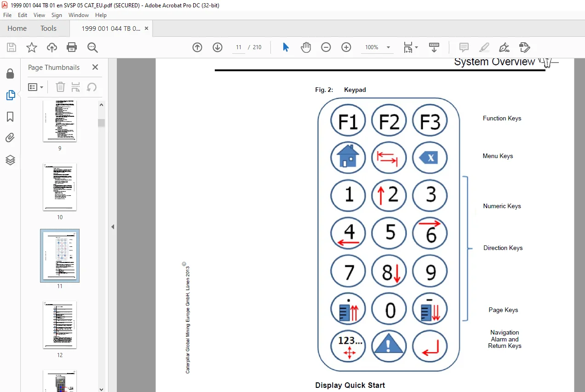Open the Fill & Sign pen icon

(x=505, y=47)
